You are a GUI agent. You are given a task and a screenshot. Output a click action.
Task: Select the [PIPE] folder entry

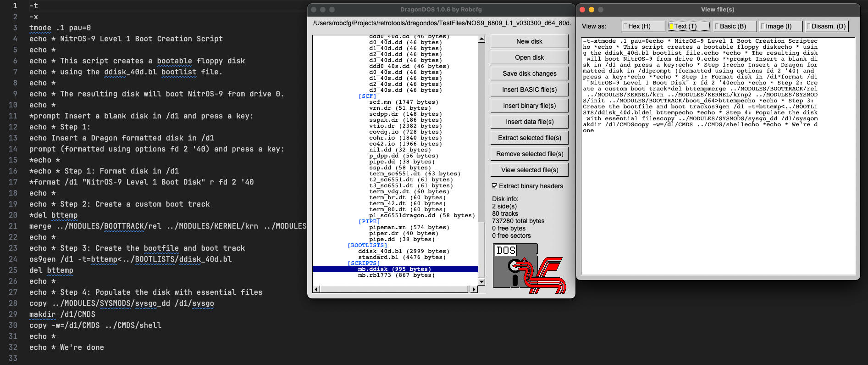pyautogui.click(x=369, y=221)
